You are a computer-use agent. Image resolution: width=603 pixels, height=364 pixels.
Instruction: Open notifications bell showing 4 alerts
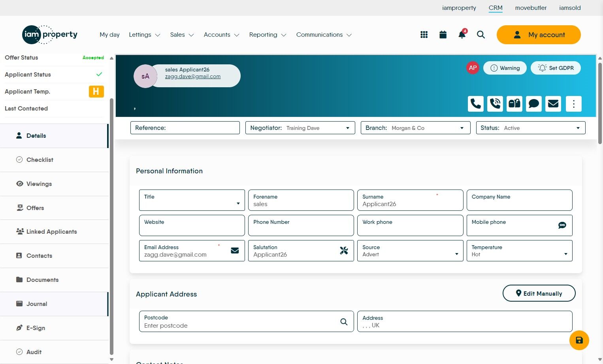click(462, 35)
